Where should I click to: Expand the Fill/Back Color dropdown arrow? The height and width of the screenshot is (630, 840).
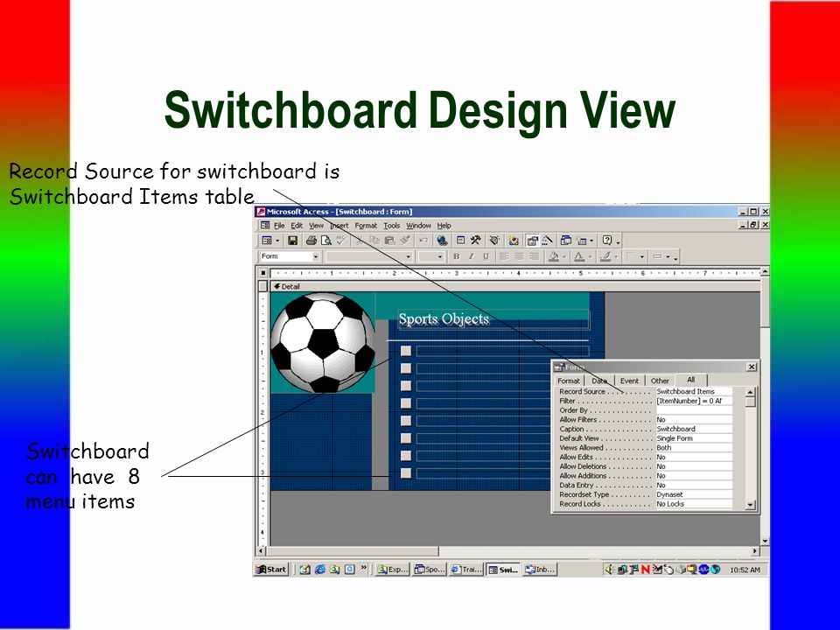click(564, 256)
